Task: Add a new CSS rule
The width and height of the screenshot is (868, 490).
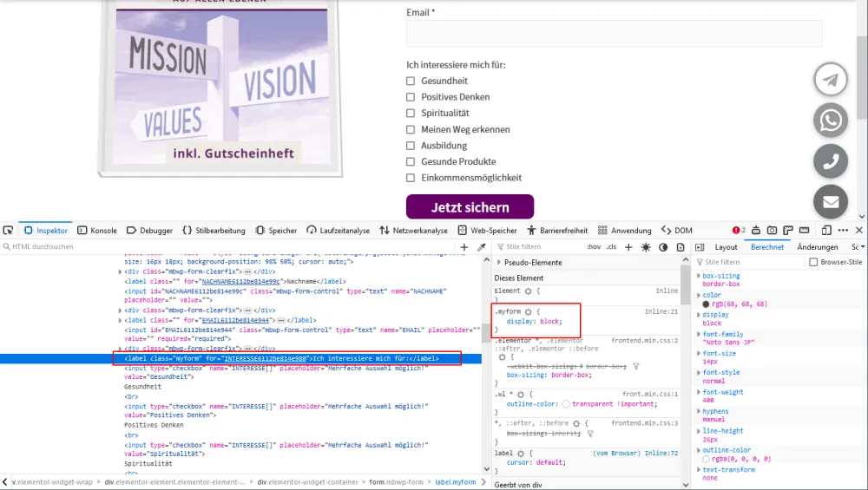Action: click(x=628, y=247)
